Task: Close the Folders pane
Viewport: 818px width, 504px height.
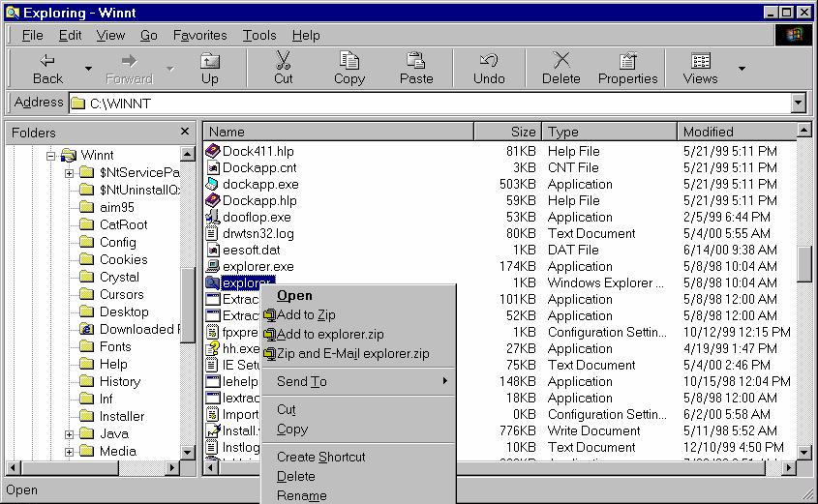Action: coord(185,132)
